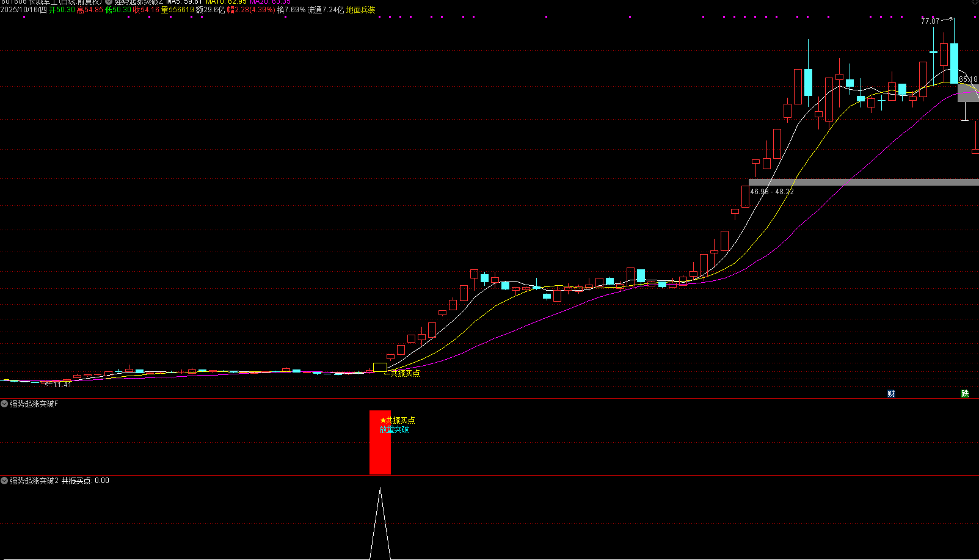
Task: Click the 共振买点: 0.00 value readout
Action: pos(86,481)
